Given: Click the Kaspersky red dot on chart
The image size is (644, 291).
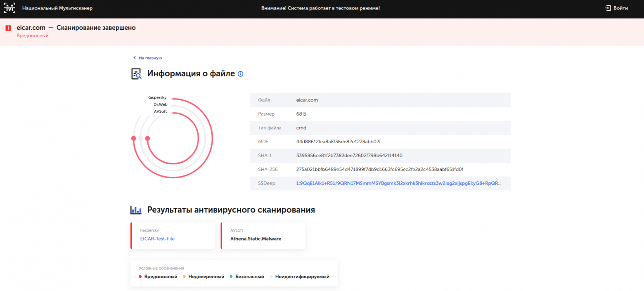Looking at the screenshot, I should 133,138.
